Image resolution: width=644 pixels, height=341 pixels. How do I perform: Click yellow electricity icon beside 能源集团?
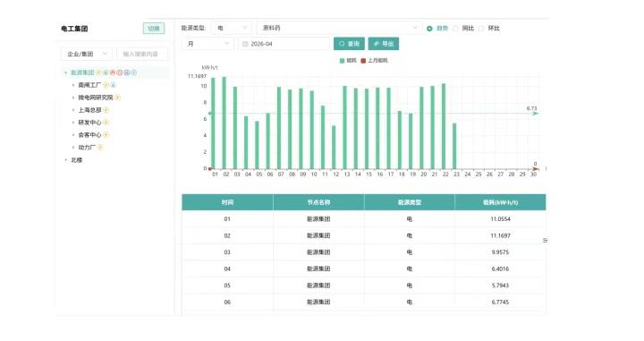click(x=98, y=72)
